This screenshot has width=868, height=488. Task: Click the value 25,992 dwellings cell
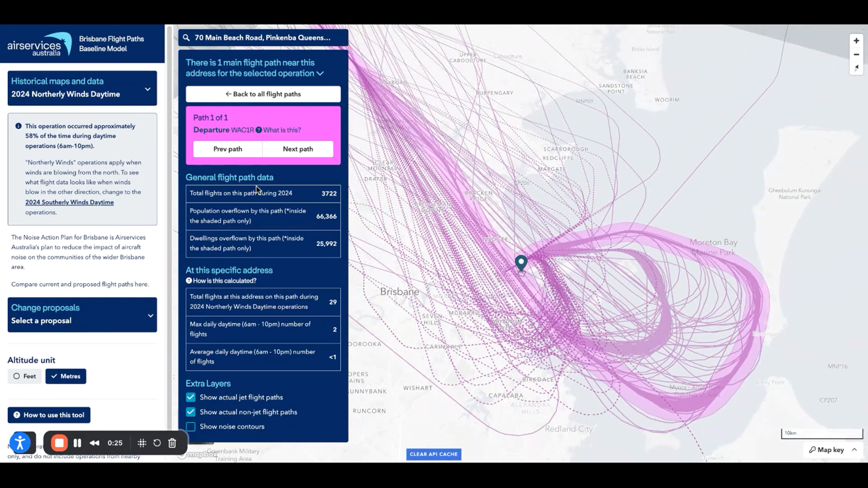[x=326, y=244]
